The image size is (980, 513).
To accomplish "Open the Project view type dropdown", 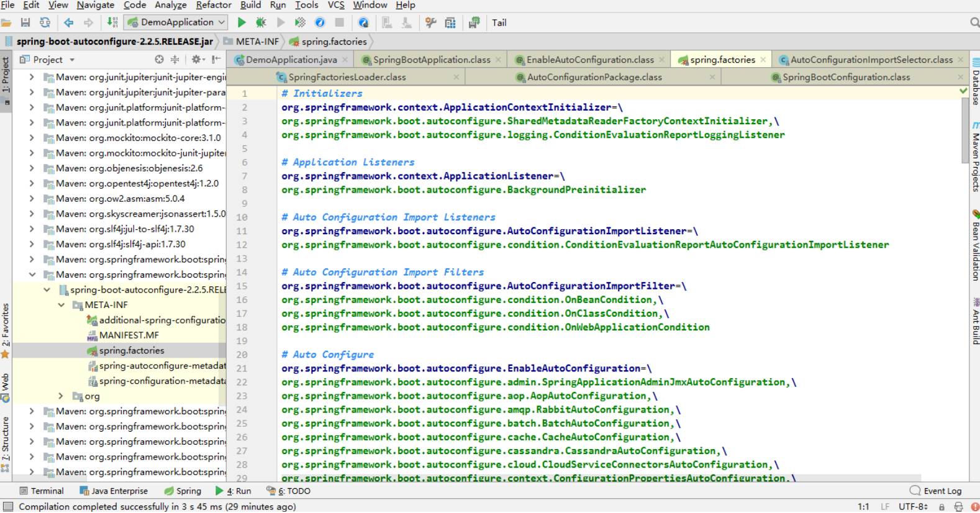I will [72, 60].
